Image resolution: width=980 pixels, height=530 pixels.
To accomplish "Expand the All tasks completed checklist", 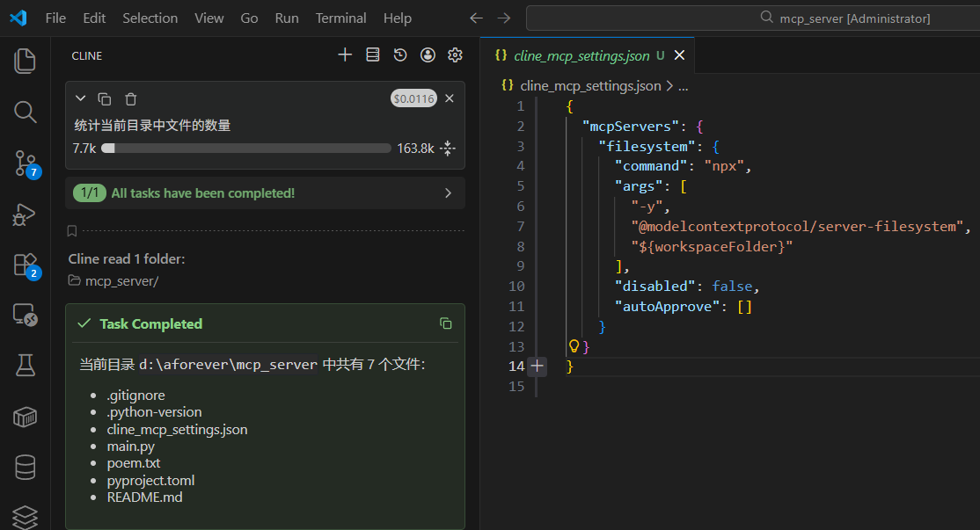I will 448,193.
